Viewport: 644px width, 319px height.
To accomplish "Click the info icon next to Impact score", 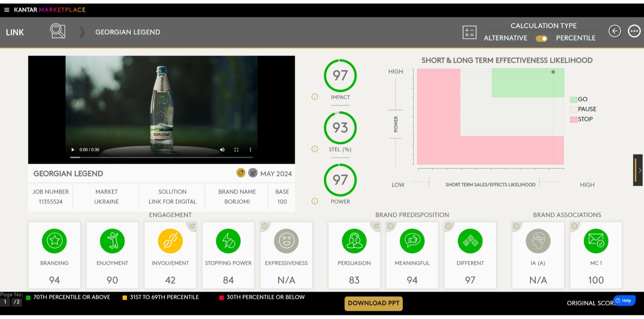I will coord(315,97).
